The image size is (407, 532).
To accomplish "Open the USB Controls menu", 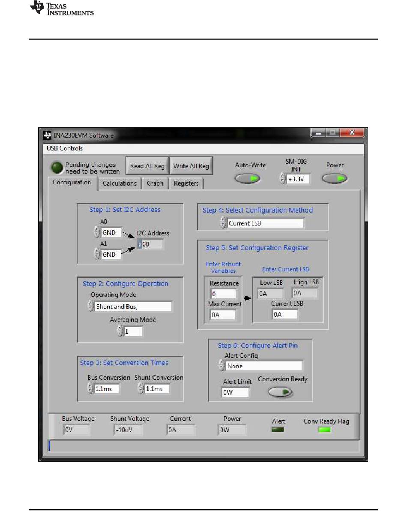I will pyautogui.click(x=65, y=148).
